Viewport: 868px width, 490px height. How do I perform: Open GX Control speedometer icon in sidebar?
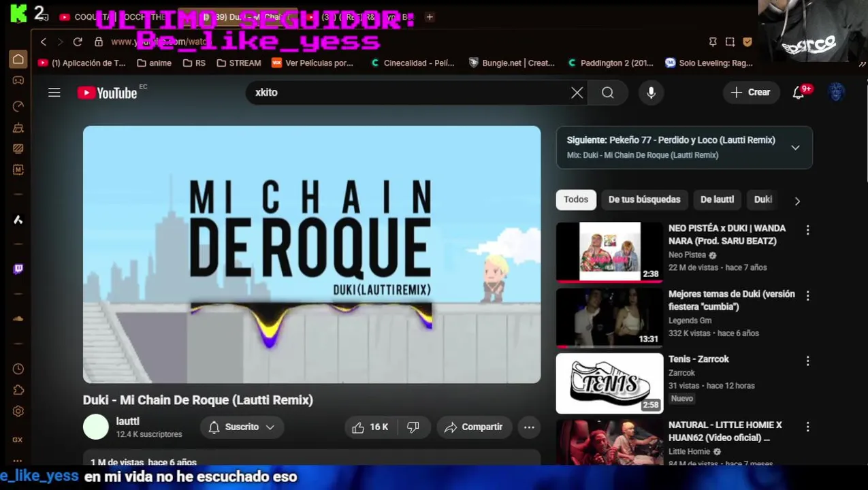(x=18, y=105)
